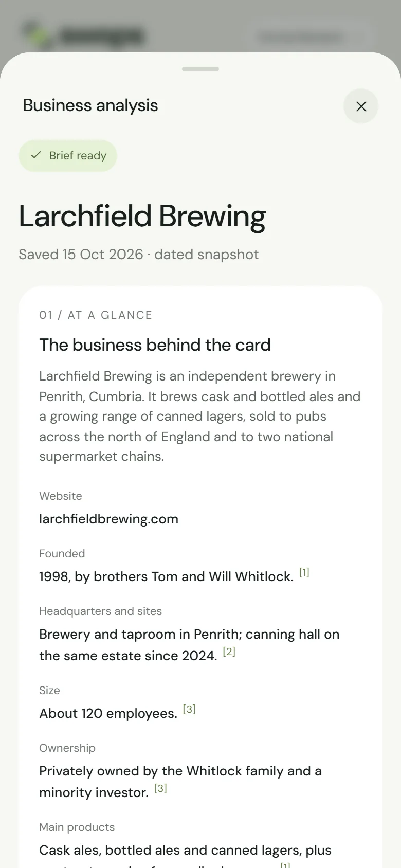The width and height of the screenshot is (401, 868).
Task: Click The business behind the card heading
Action: click(155, 345)
